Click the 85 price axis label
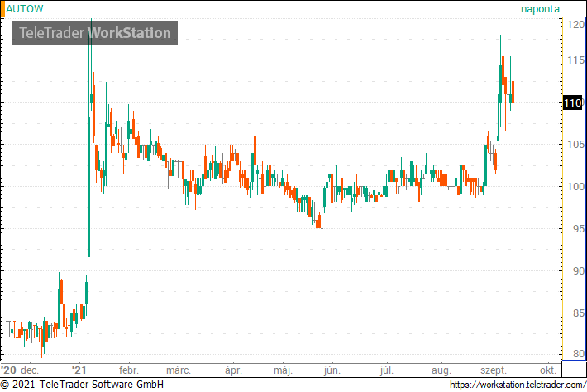587x392 pixels. [579, 313]
